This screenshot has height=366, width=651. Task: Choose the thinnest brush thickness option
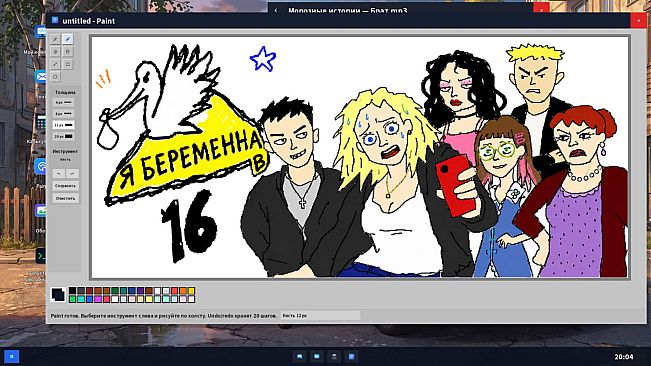pos(65,102)
